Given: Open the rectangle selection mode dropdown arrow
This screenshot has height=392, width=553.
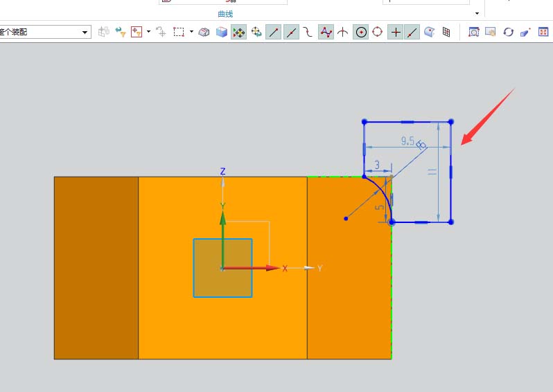Looking at the screenshot, I should pos(191,32).
